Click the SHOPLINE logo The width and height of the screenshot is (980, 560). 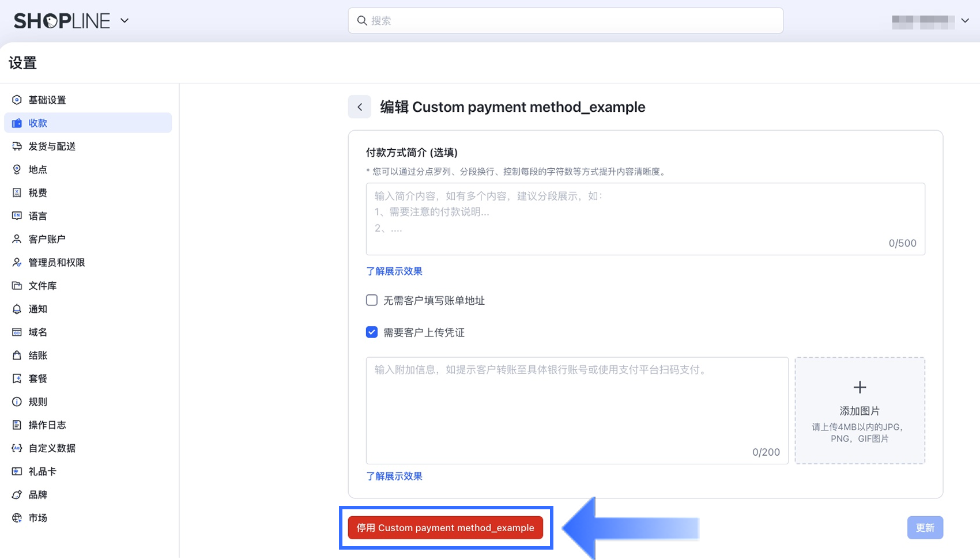click(62, 21)
